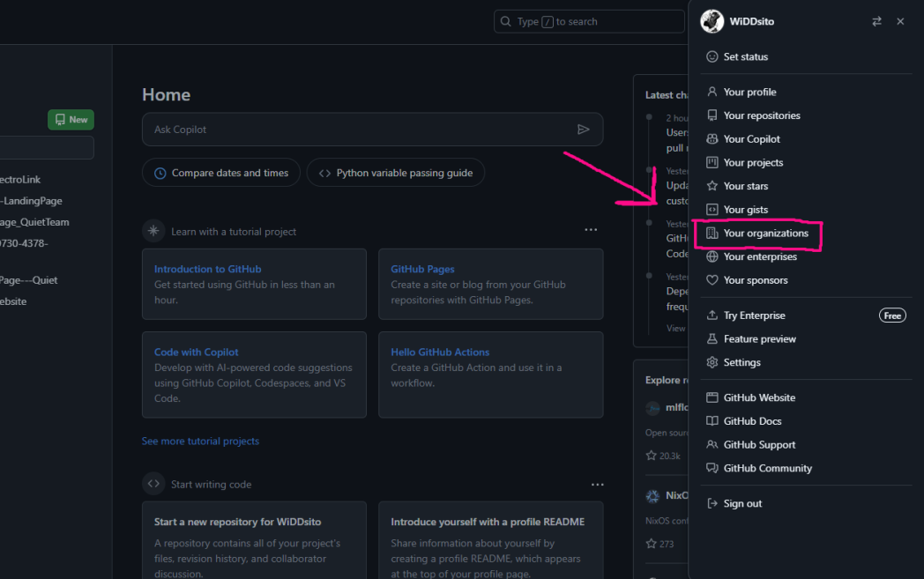Open Introduction to GitHub tutorial link
Image resolution: width=924 pixels, height=579 pixels.
207,269
